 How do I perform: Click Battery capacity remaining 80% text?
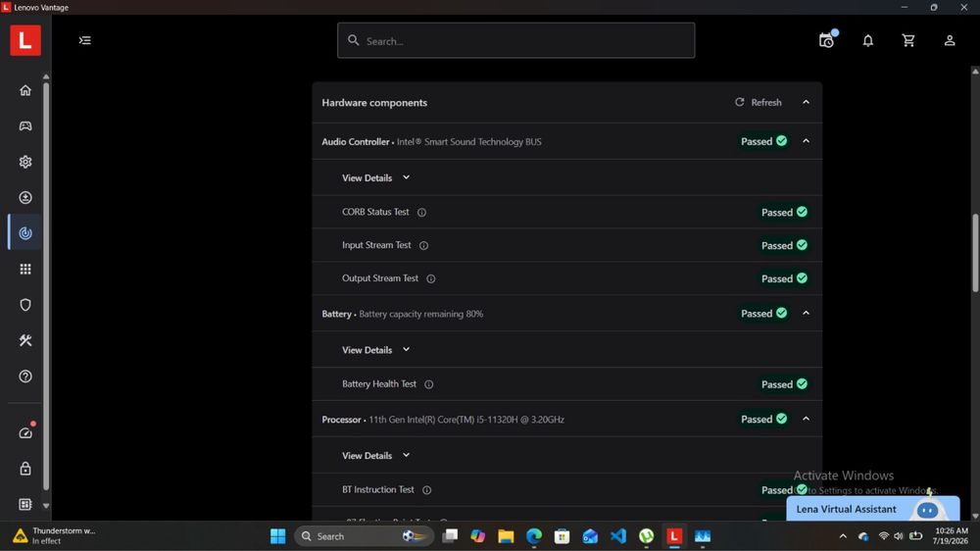pyautogui.click(x=421, y=314)
